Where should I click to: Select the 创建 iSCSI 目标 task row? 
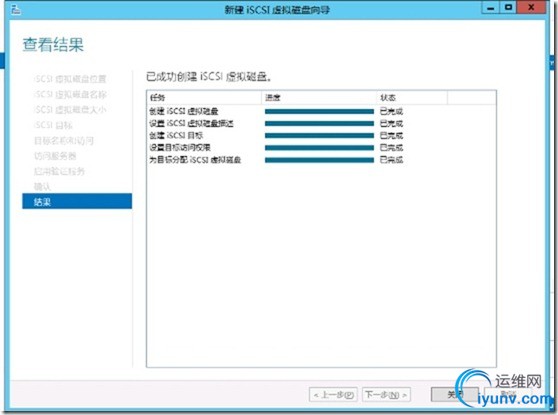tap(321, 136)
